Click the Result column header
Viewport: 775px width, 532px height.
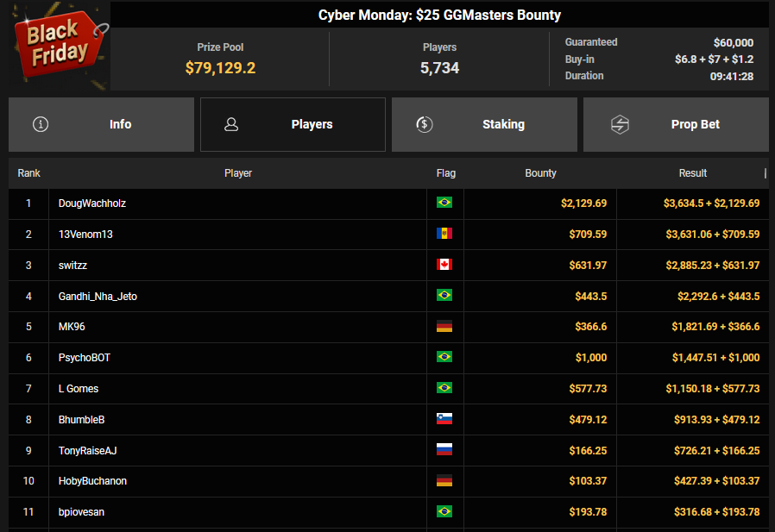tap(692, 173)
